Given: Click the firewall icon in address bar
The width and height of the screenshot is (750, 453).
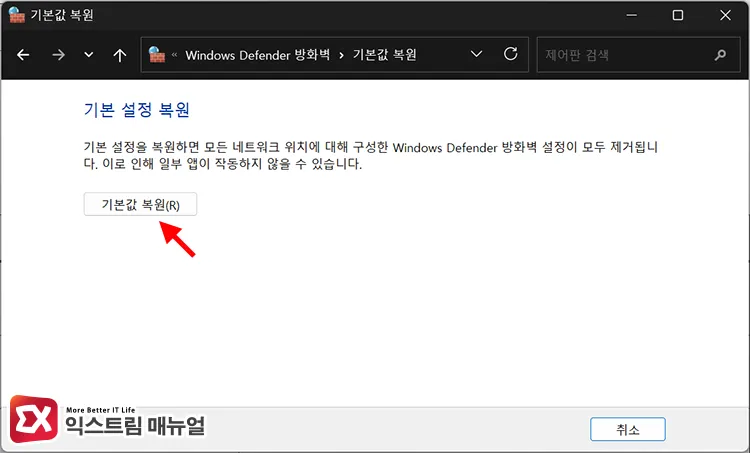Looking at the screenshot, I should tap(156, 54).
